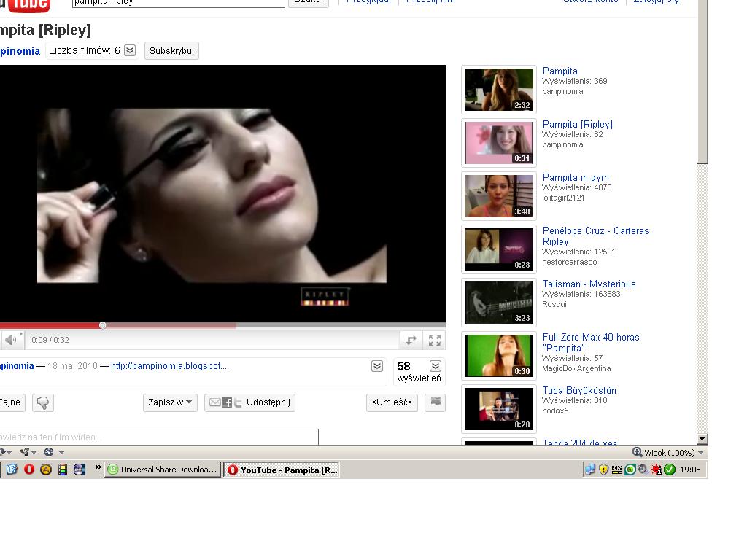Share the video via the Facebook icon

(227, 402)
